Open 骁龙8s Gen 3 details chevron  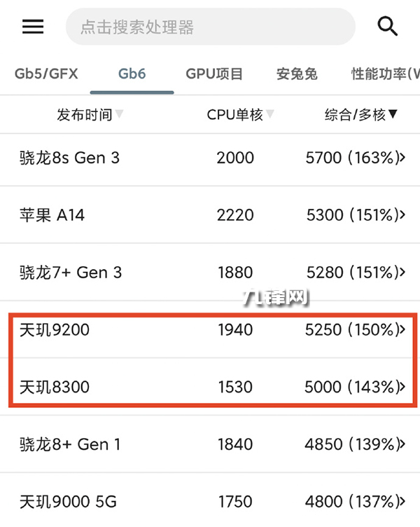[402, 158]
